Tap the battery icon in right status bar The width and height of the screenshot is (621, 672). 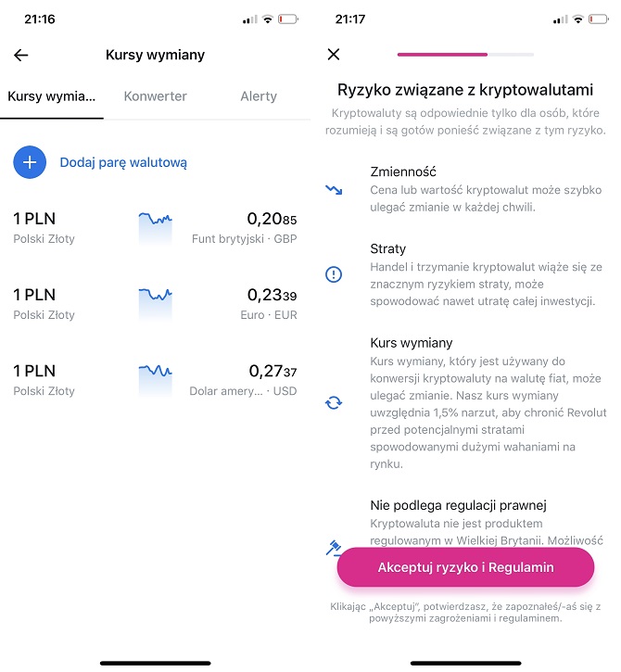[598, 19]
